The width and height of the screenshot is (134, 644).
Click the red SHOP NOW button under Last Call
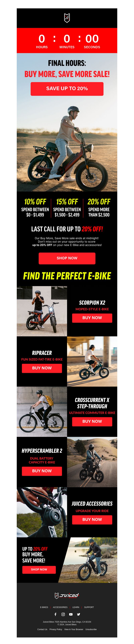[67, 258]
